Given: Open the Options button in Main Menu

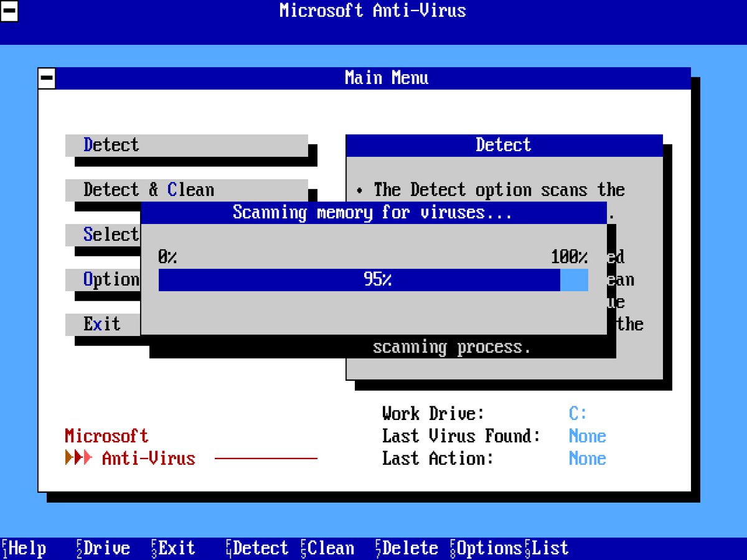Looking at the screenshot, I should pos(103,279).
